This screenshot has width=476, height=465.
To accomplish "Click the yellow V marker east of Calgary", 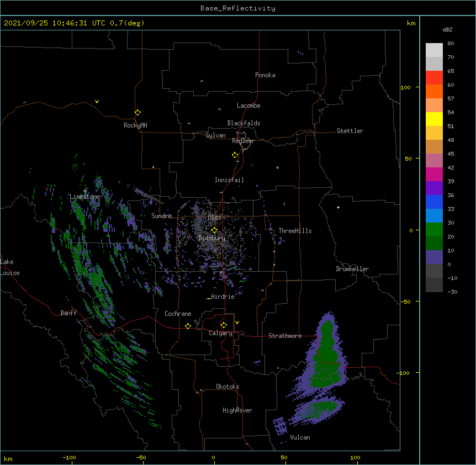I will (237, 323).
